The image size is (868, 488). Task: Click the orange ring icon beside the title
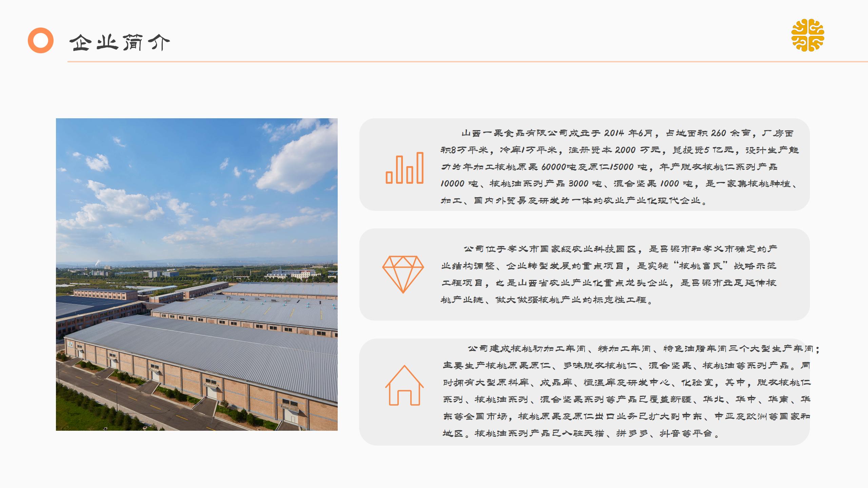pyautogui.click(x=41, y=40)
